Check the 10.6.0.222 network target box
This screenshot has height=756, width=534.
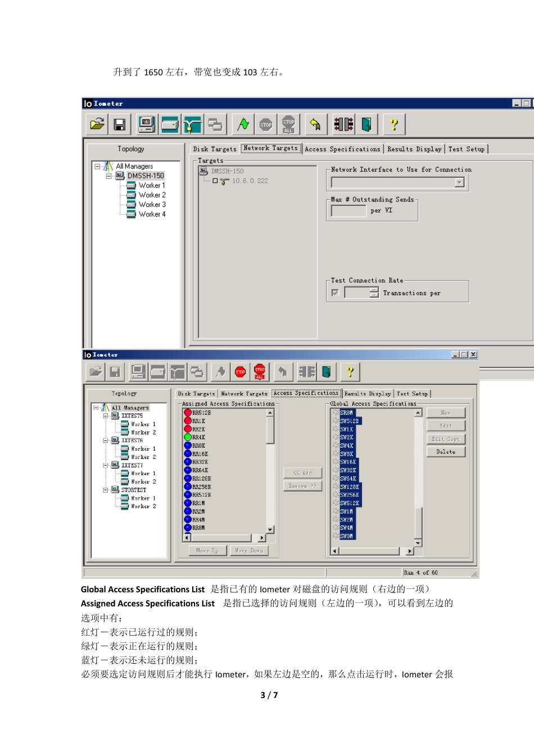click(215, 181)
